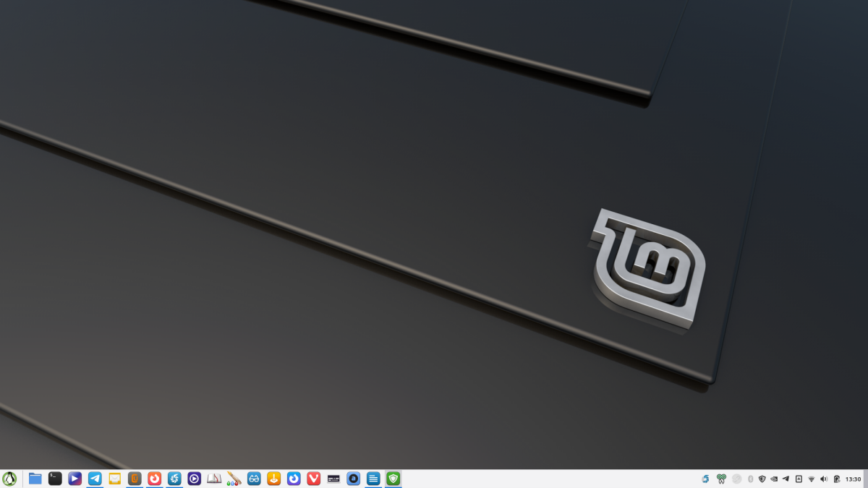
Task: Open the blue document text editor
Action: pyautogui.click(x=373, y=478)
